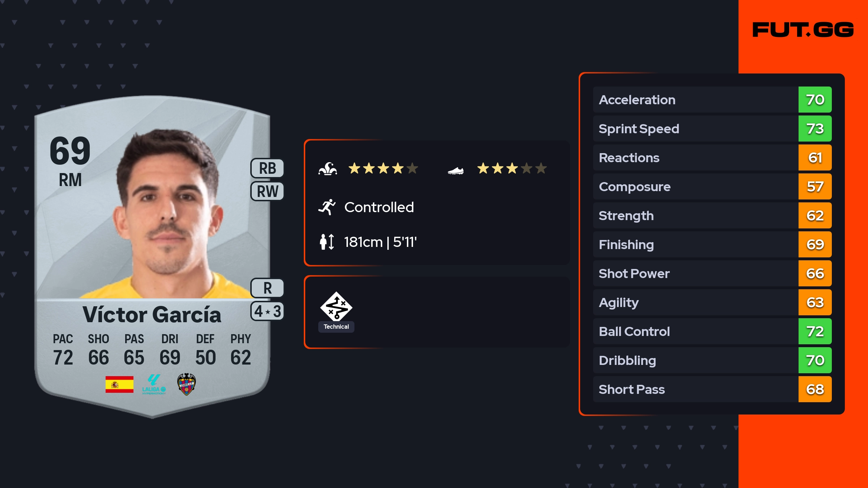
Task: Click the Acceleration stat row
Action: (x=694, y=100)
